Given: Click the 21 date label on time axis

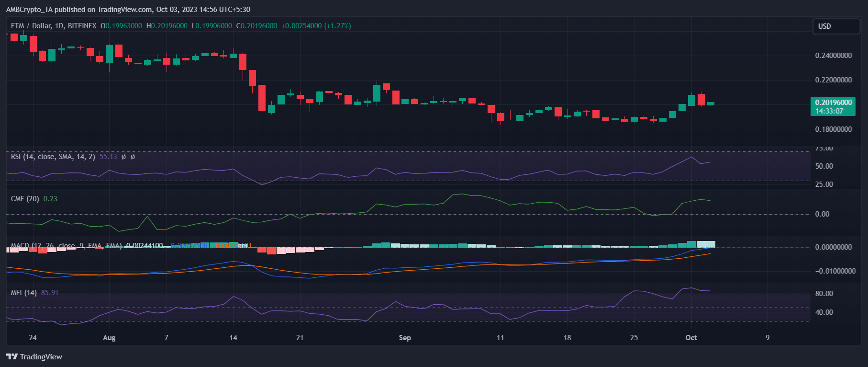Looking at the screenshot, I should tap(300, 338).
